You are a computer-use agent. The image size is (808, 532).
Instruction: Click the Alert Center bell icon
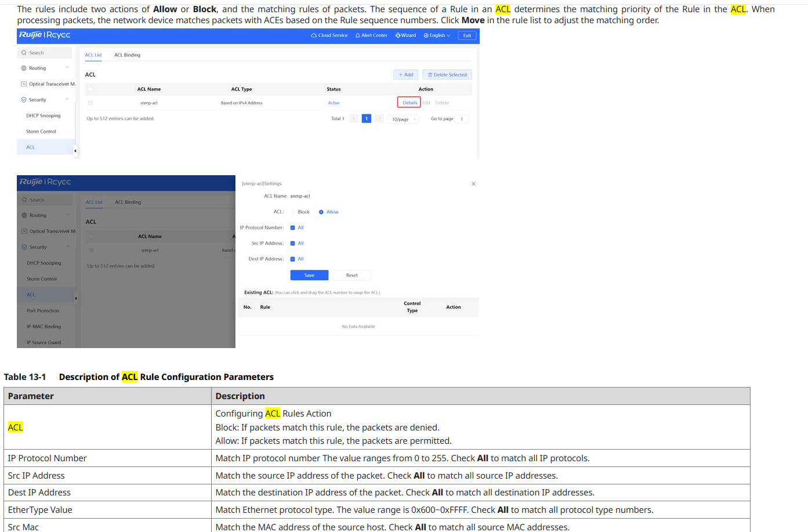tap(358, 35)
